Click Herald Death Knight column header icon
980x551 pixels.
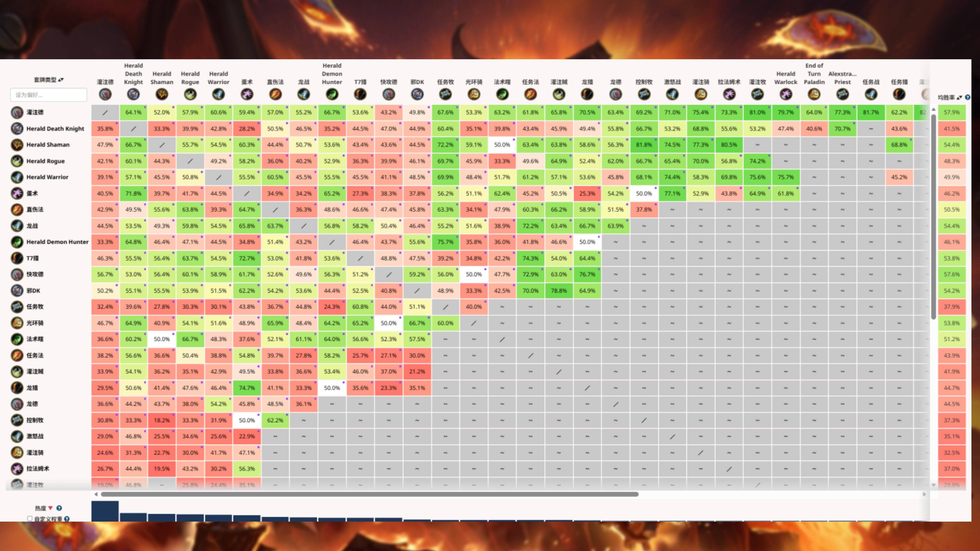[x=133, y=94]
